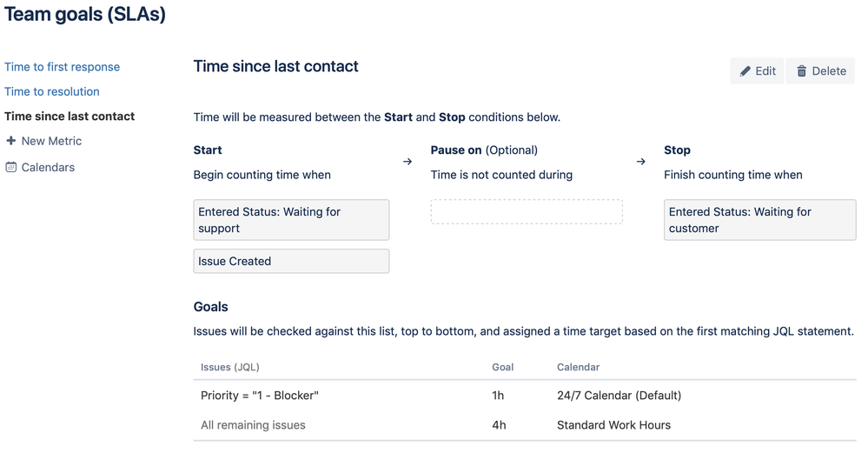
Task: Open Time to resolution metric
Action: [52, 91]
